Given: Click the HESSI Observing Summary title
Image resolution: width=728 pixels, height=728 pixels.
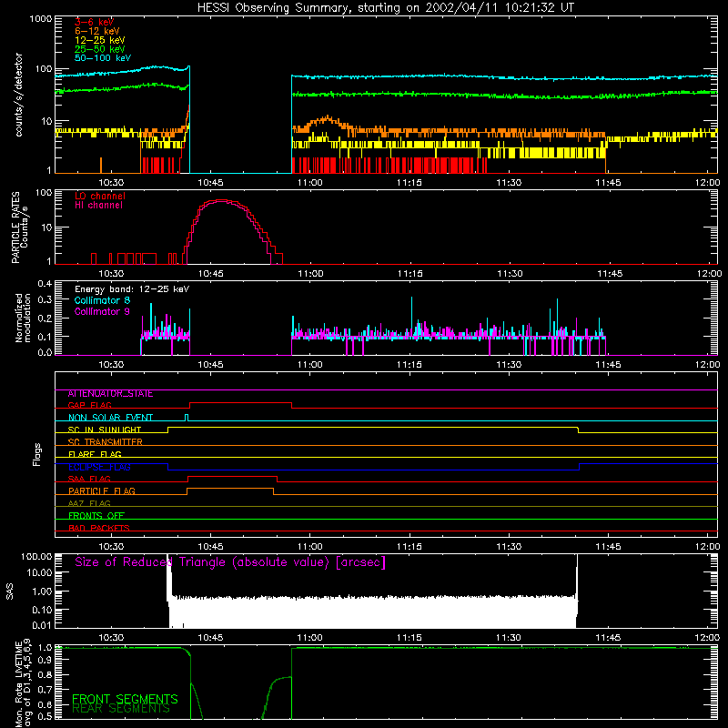Looking at the screenshot, I should (x=385, y=8).
